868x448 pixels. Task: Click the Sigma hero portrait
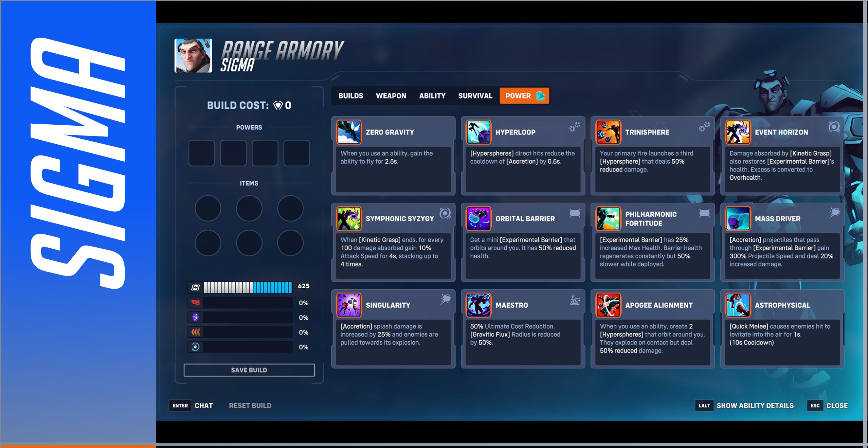pos(193,56)
